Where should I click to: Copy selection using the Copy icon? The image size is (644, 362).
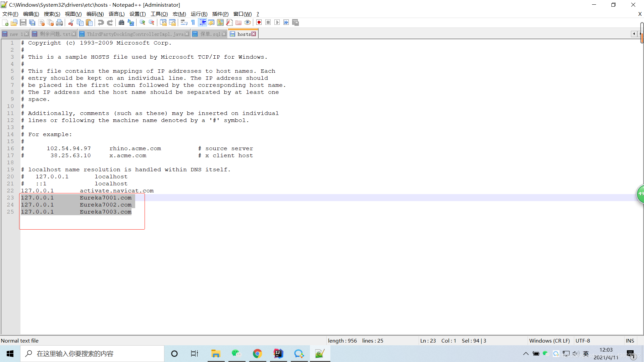[x=80, y=22]
